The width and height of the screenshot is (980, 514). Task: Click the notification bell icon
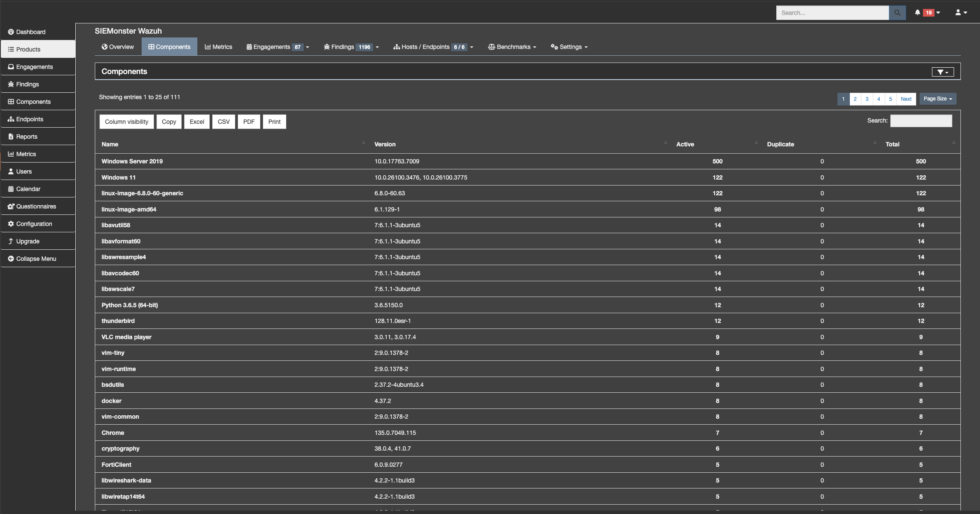[x=917, y=13]
